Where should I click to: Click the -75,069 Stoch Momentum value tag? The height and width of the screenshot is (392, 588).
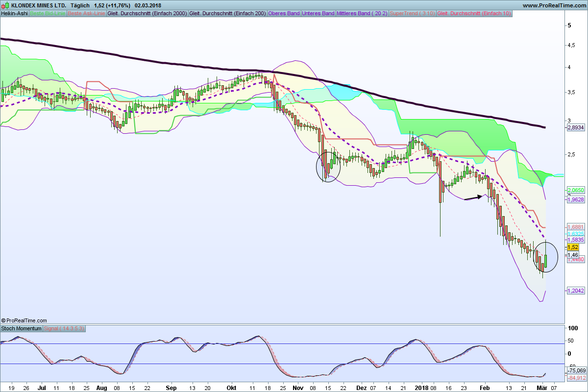[x=576, y=370]
